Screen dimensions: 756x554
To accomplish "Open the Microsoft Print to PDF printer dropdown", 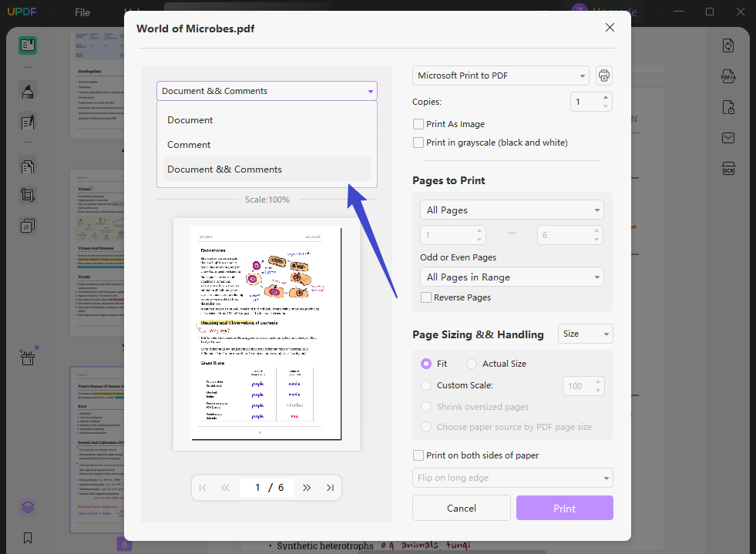I will pos(500,76).
